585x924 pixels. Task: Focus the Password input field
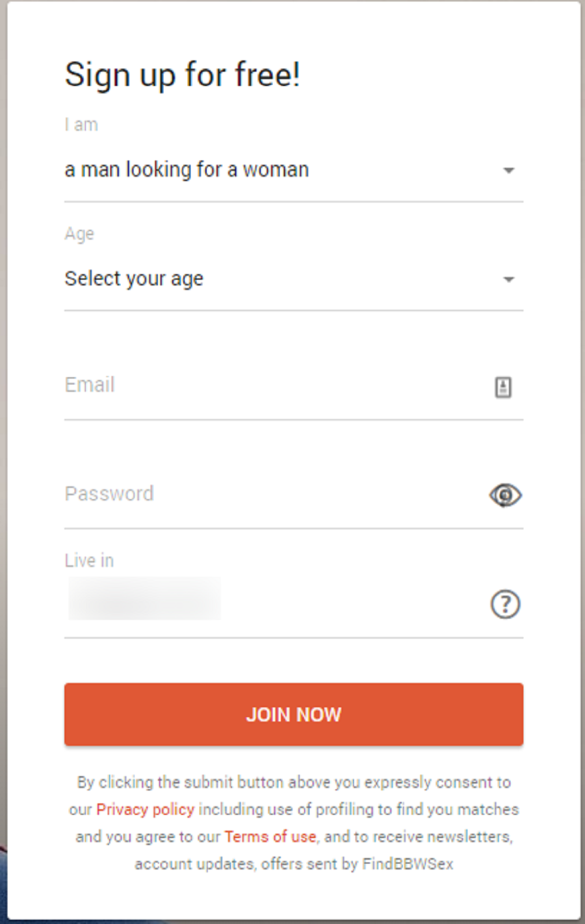click(273, 494)
